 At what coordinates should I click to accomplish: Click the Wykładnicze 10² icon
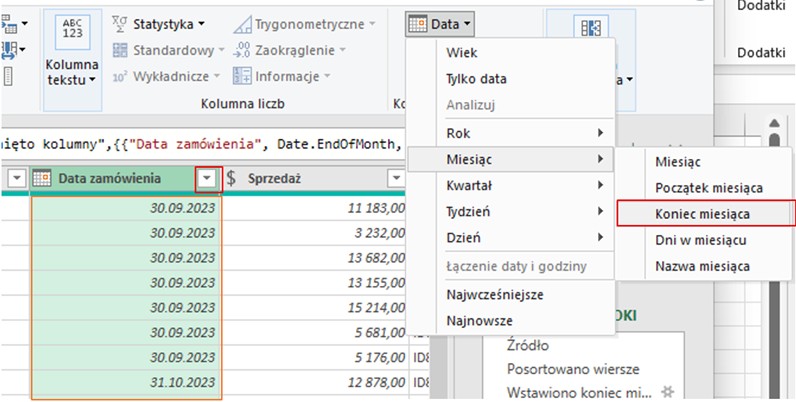(120, 77)
